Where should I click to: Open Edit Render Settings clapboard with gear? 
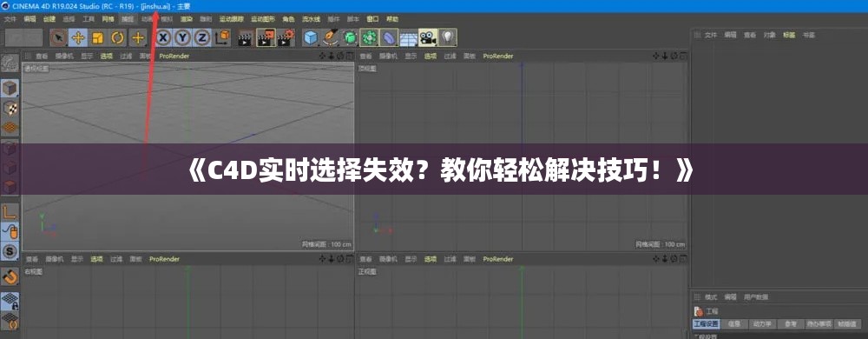tap(286, 37)
